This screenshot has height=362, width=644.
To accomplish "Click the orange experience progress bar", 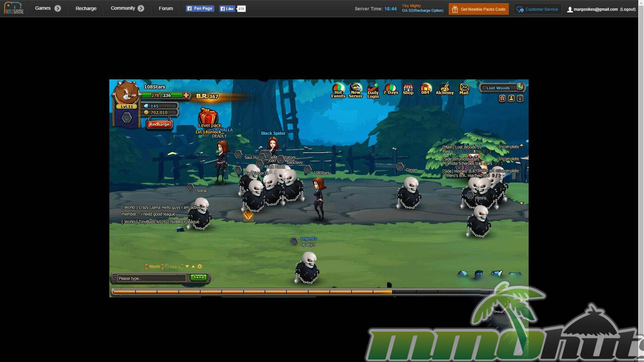I will (252, 292).
